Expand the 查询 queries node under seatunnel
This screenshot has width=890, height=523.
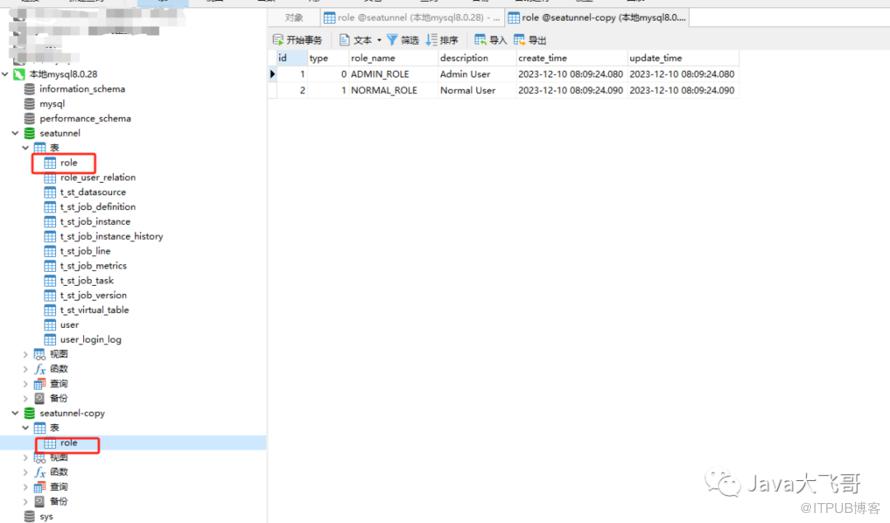pos(26,384)
